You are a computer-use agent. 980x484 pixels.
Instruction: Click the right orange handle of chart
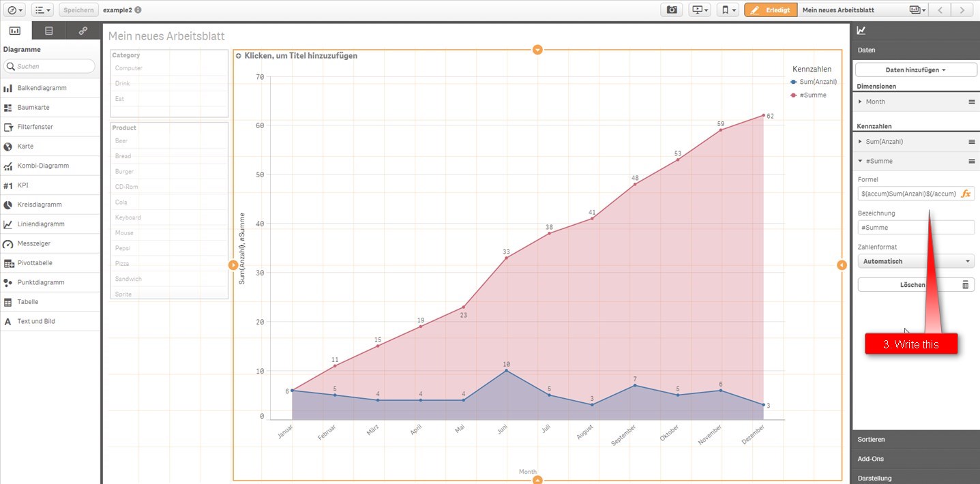point(842,264)
